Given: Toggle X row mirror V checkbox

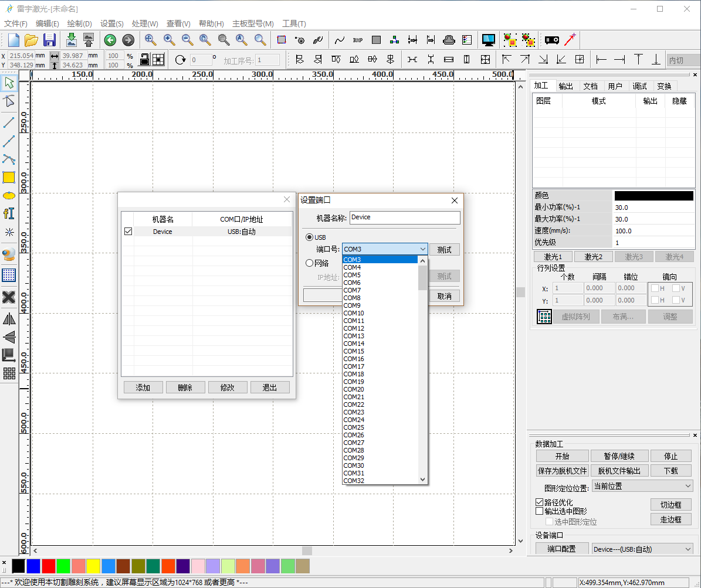Looking at the screenshot, I should coord(676,288).
